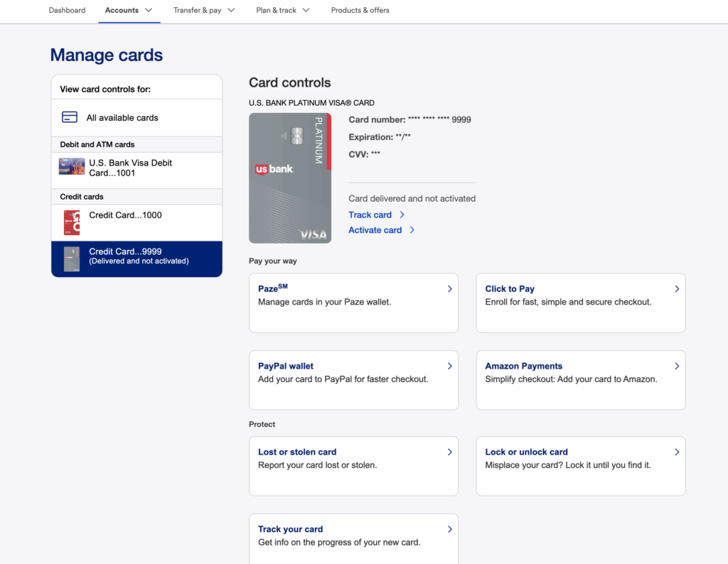Image resolution: width=728 pixels, height=564 pixels.
Task: Click the 'Expiration: **/**' text
Action: tap(380, 137)
